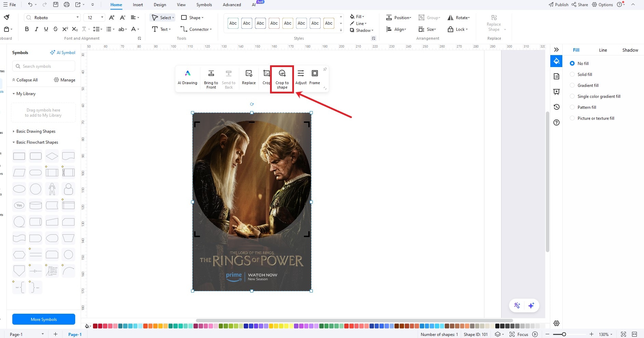The width and height of the screenshot is (644, 338).
Task: Open the Connector dropdown
Action: 196,29
